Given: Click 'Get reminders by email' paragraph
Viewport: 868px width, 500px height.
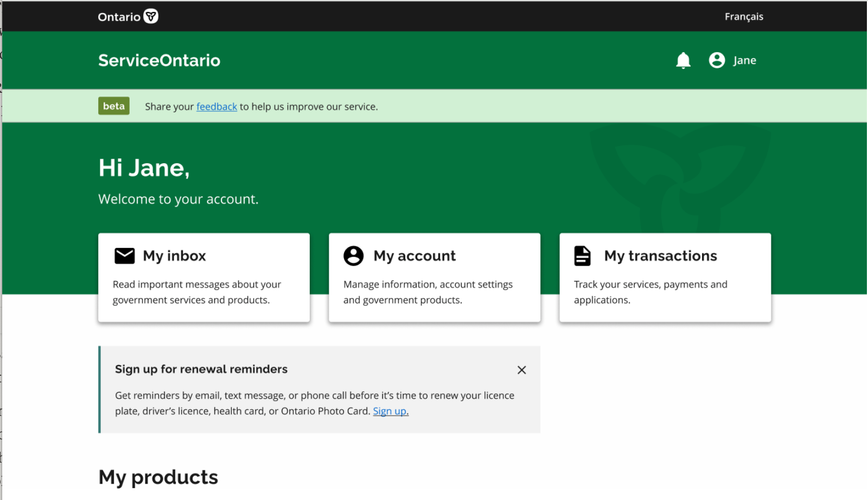Looking at the screenshot, I should (x=315, y=403).
